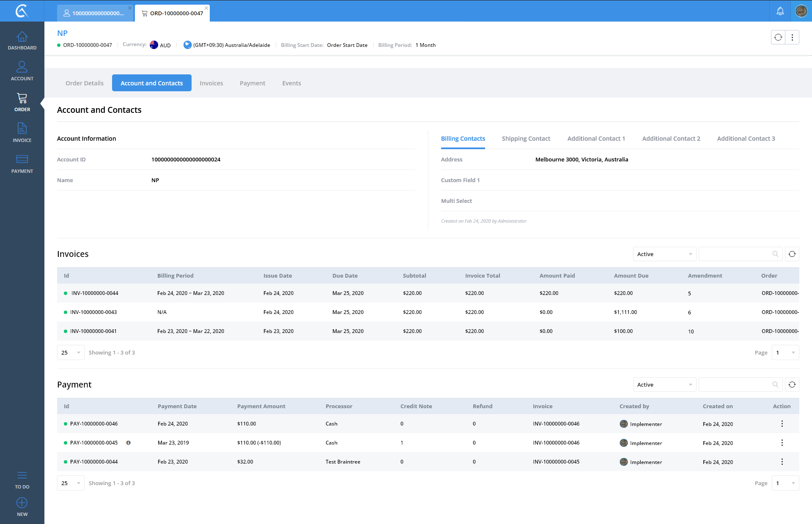Viewport: 812px width, 524px height.
Task: Open header three-dot options menu
Action: [x=792, y=37]
